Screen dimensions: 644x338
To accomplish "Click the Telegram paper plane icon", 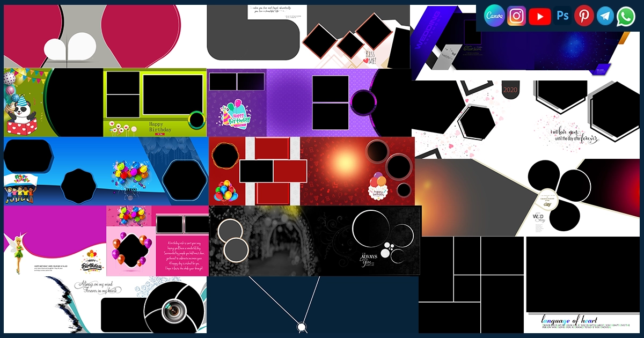I will (605, 16).
